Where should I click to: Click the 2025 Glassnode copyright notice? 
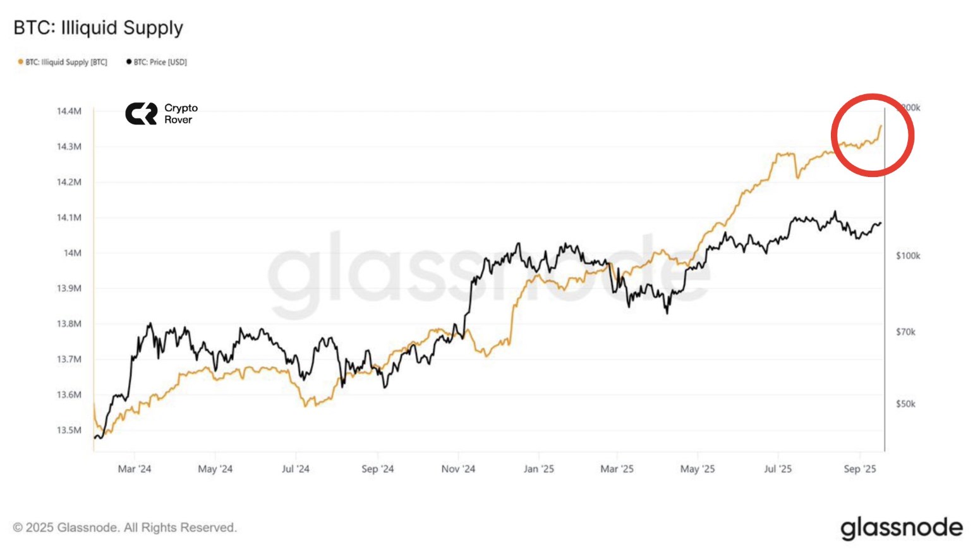point(125,527)
